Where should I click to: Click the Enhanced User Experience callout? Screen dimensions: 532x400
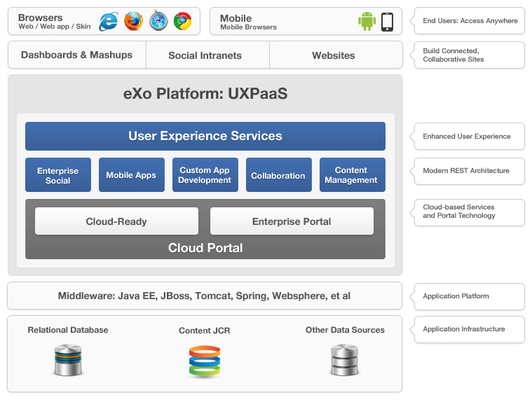point(468,137)
